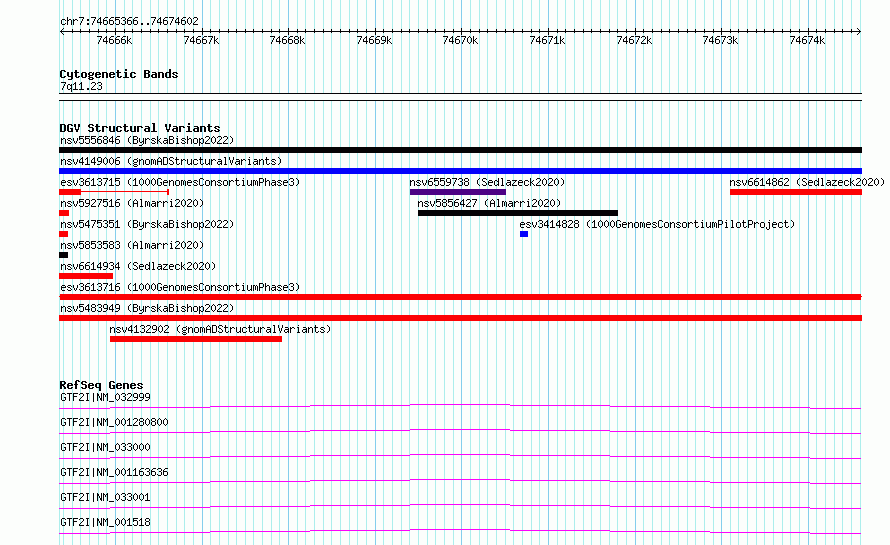
Task: Click the 74667k ruler tick label
Action: [x=201, y=40]
